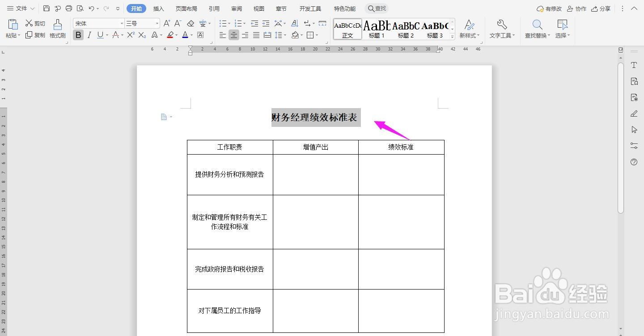Click the Cut (剪切) scissors icon
Screen dimensions: 644x336
click(29, 23)
